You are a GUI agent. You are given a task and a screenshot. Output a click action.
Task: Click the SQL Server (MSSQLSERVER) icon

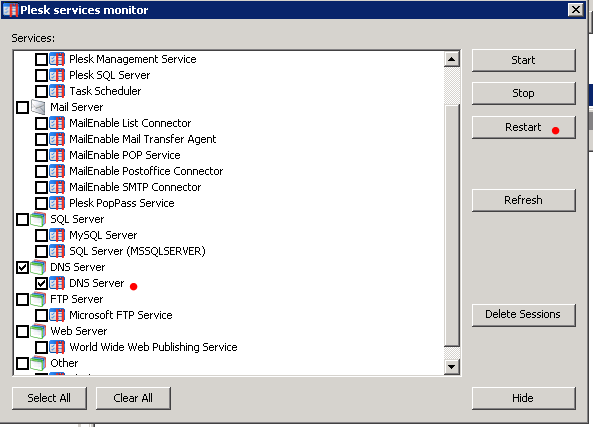[x=57, y=251]
